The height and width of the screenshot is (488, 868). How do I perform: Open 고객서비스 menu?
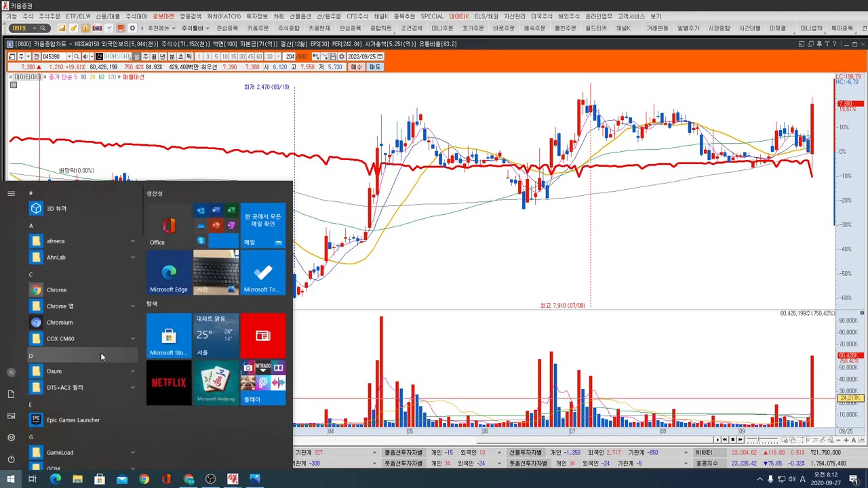coord(631,16)
